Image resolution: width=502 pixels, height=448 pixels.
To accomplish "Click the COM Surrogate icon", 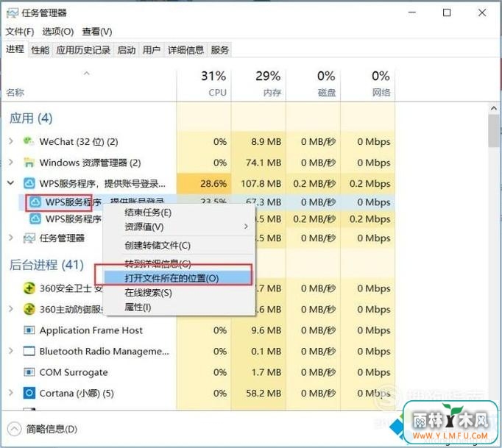I will pyautogui.click(x=29, y=372).
